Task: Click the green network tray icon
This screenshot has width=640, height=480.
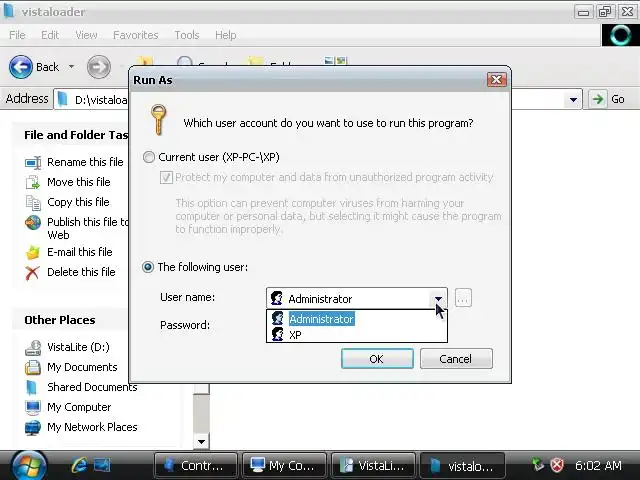Action: (x=538, y=465)
